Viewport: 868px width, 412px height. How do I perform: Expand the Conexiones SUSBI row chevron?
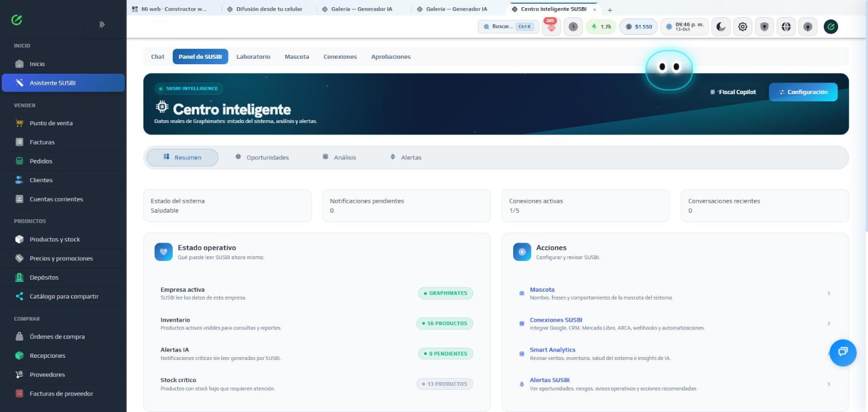pyautogui.click(x=829, y=323)
